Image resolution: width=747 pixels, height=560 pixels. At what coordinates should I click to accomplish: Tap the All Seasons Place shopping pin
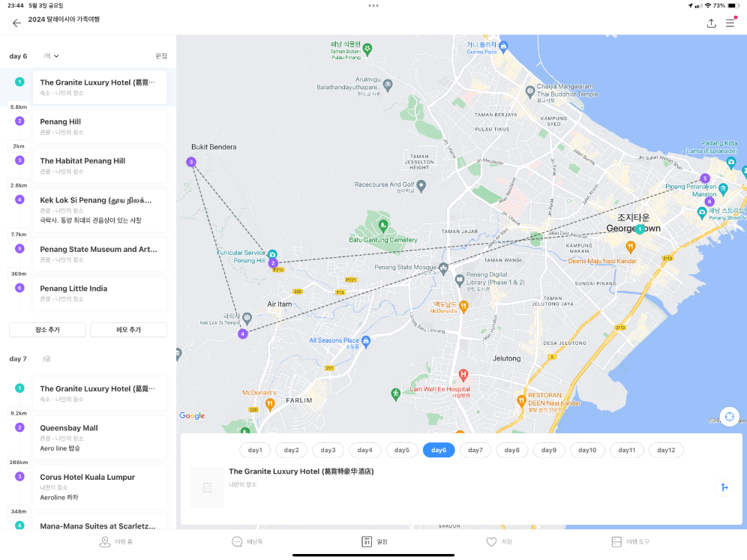pos(366,341)
